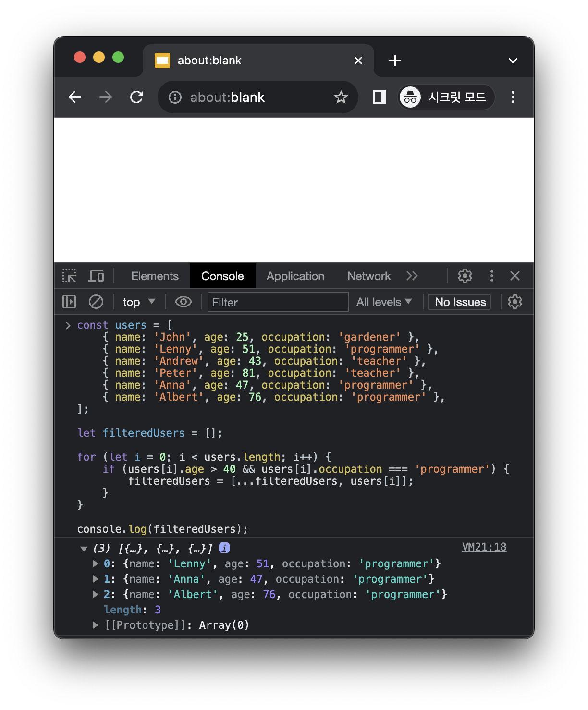This screenshot has width=588, height=710.
Task: Click the No Issues button
Action: coord(459,302)
